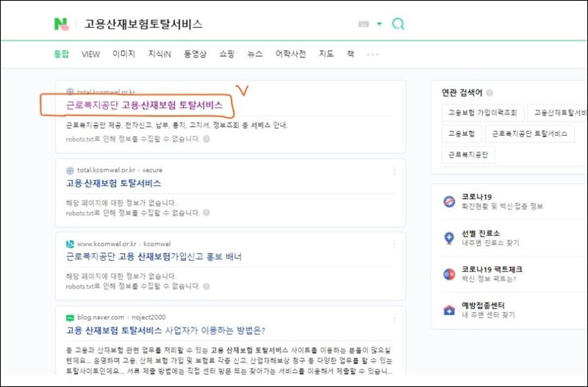Click blog snippet text about 토탈서비스 사이트
The height and width of the screenshot is (387, 588).
[229, 361]
